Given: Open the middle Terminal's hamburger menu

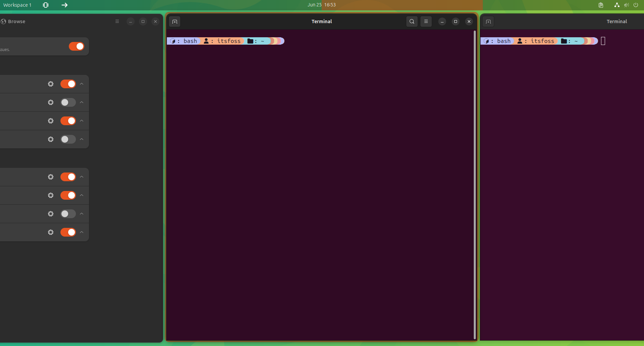Looking at the screenshot, I should pos(426,21).
